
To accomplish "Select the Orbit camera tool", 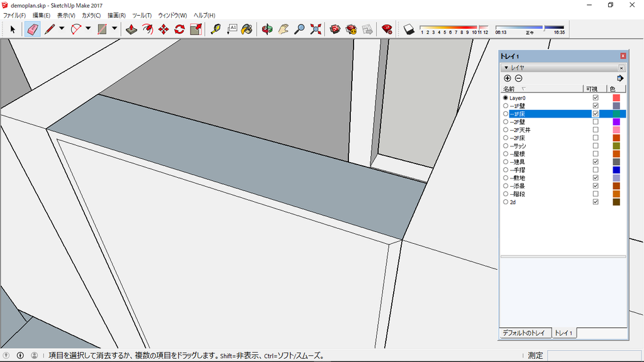I will tap(267, 30).
